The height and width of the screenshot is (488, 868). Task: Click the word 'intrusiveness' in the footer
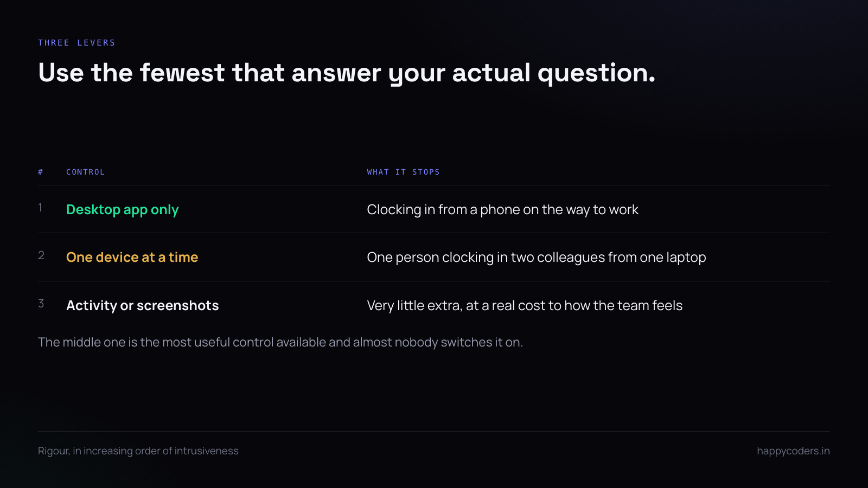pyautogui.click(x=207, y=451)
